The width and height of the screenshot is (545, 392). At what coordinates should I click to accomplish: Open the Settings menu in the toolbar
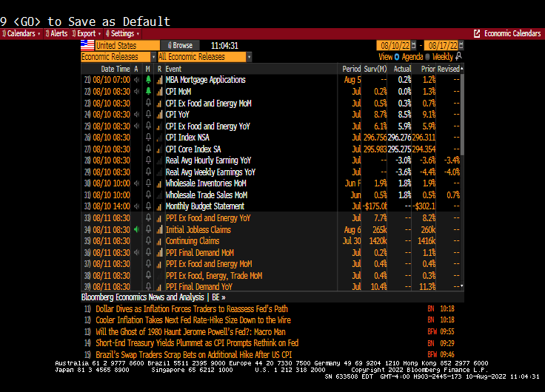pyautogui.click(x=122, y=33)
